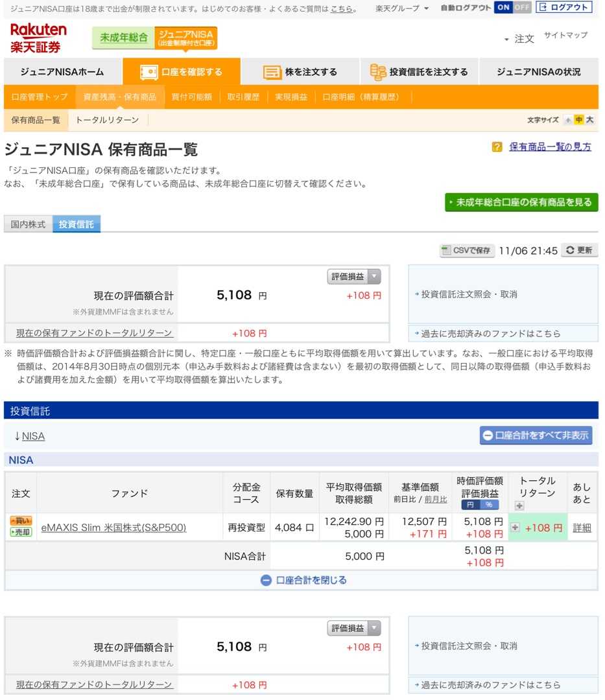Click the CSVで保存 button

(467, 250)
